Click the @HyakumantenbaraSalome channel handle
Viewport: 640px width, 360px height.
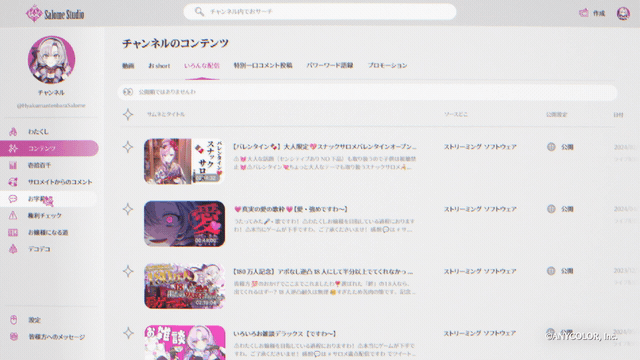click(51, 105)
